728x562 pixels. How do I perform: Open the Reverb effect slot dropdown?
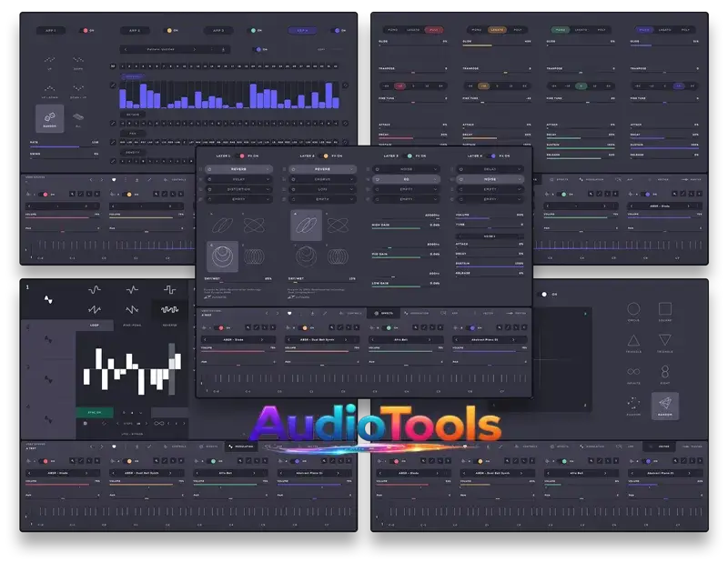pyautogui.click(x=240, y=167)
